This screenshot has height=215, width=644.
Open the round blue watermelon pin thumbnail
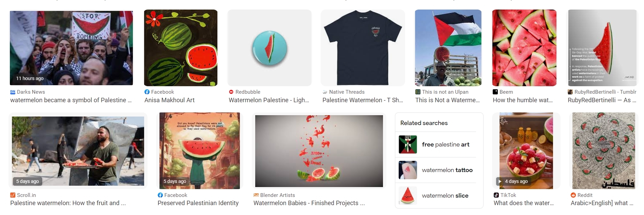pos(270,48)
